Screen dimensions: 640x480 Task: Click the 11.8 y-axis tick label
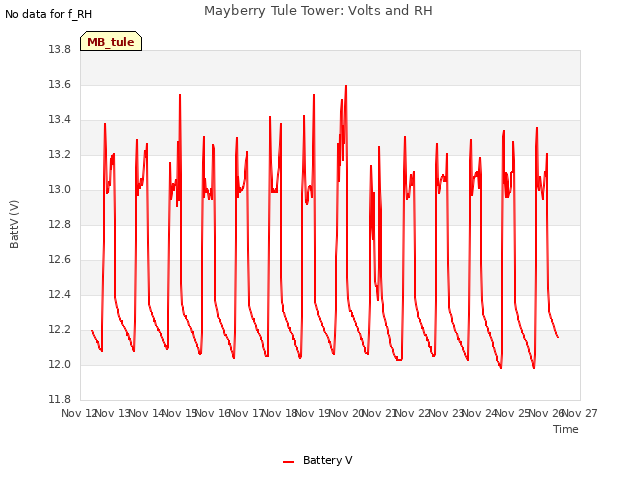pyautogui.click(x=60, y=399)
